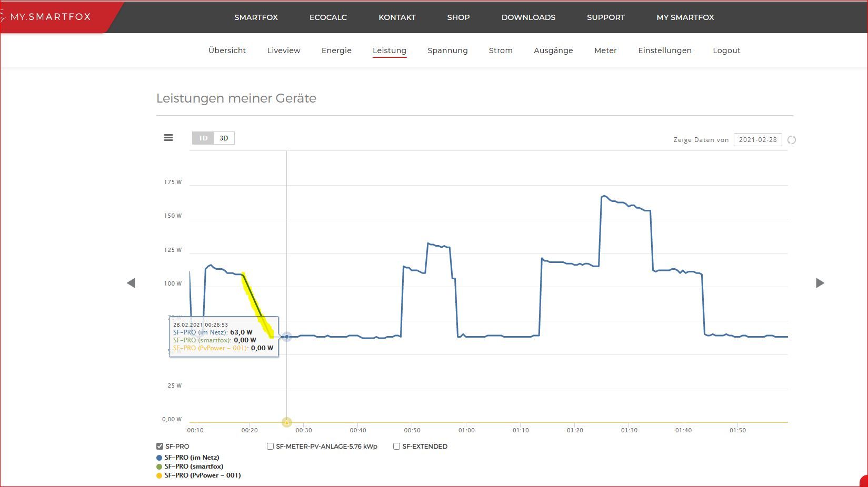Click SF-PRO (PvPower – 001) legend label

203,475
